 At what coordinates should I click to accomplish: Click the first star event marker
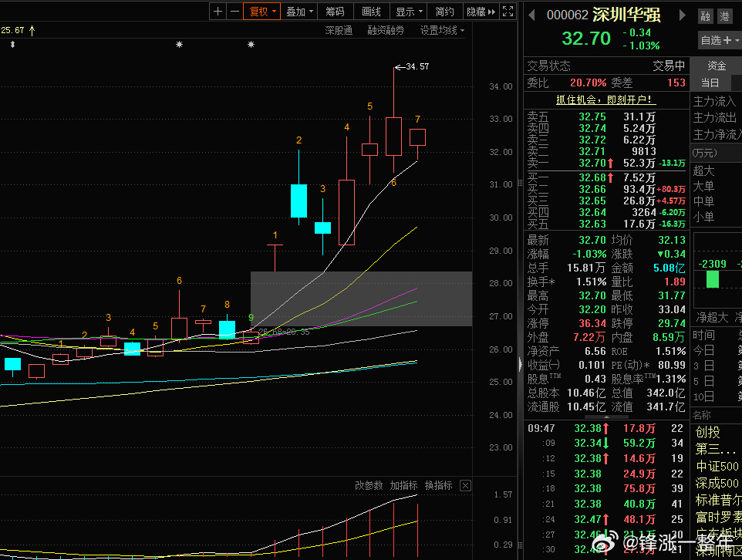pos(180,45)
